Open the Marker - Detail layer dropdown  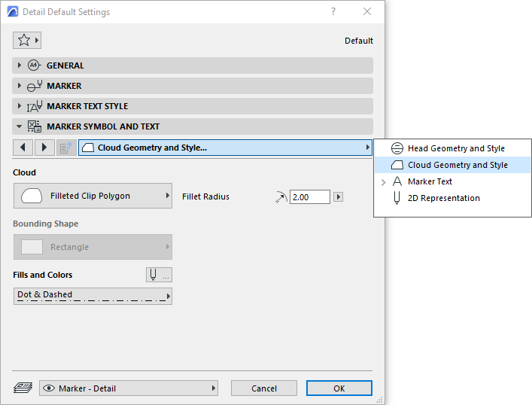pyautogui.click(x=129, y=388)
